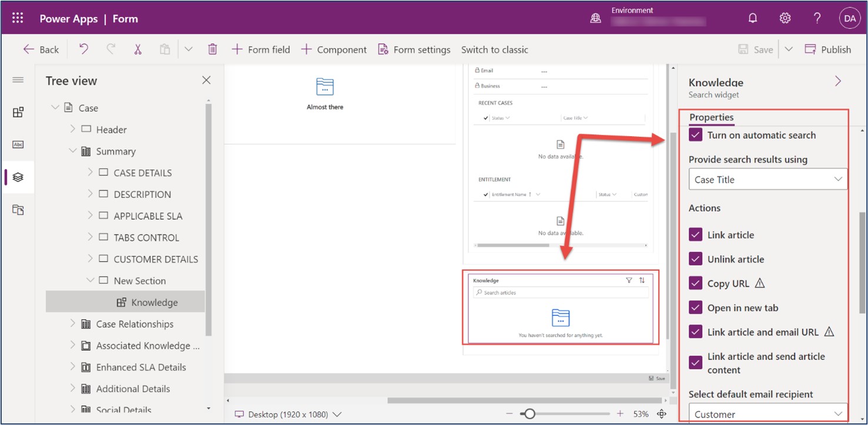Select the APPLICABLE SLA tree item
868x425 pixels.
[x=148, y=216]
